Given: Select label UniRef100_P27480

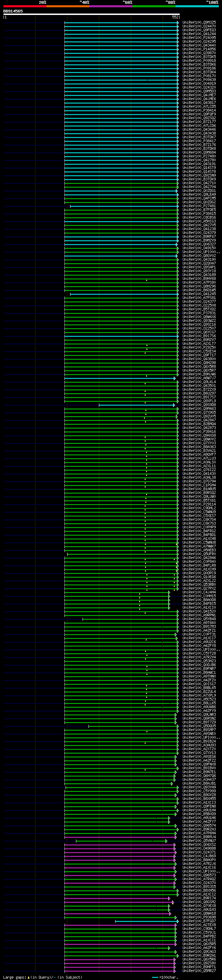Looking at the screenshot, I should coord(199,156).
